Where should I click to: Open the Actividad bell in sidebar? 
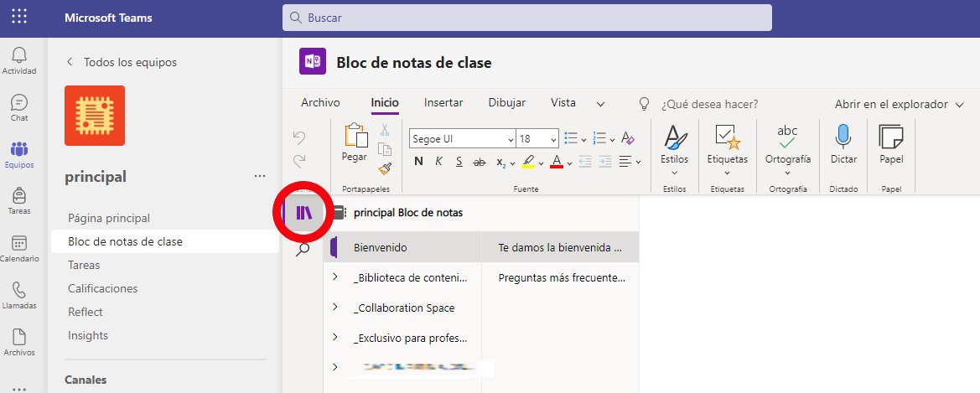point(19,60)
